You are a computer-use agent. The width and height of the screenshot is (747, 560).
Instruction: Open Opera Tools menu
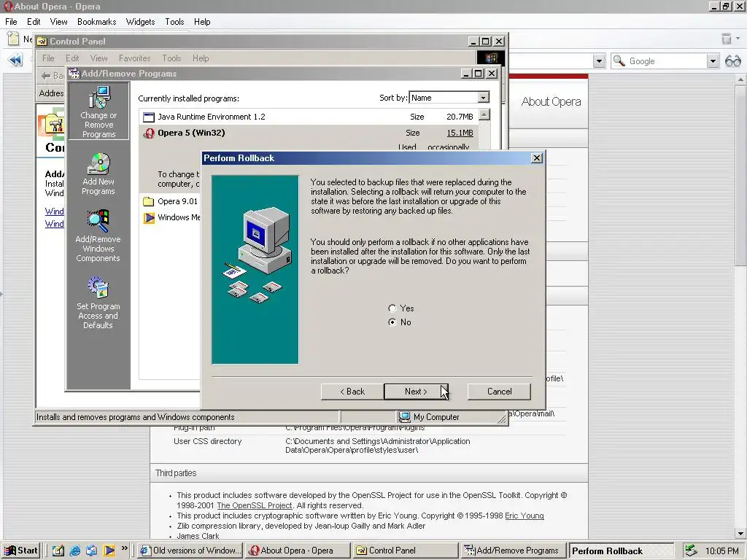tap(174, 22)
